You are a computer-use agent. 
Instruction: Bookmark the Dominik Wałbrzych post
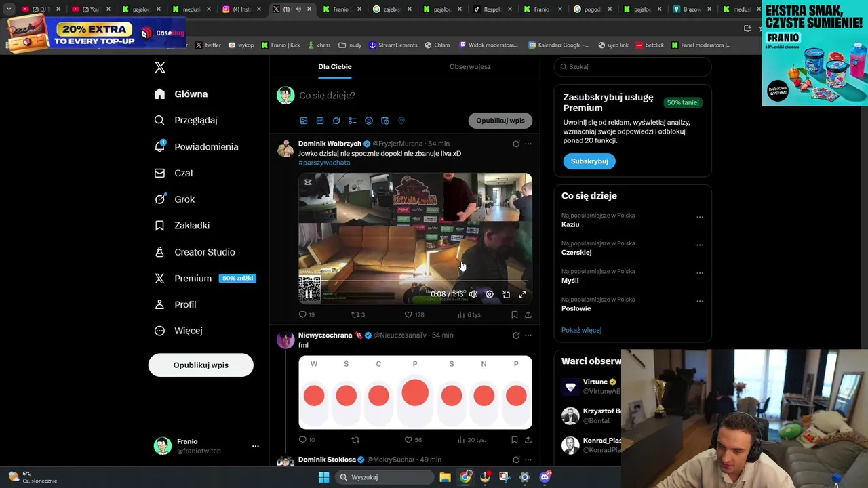[515, 314]
